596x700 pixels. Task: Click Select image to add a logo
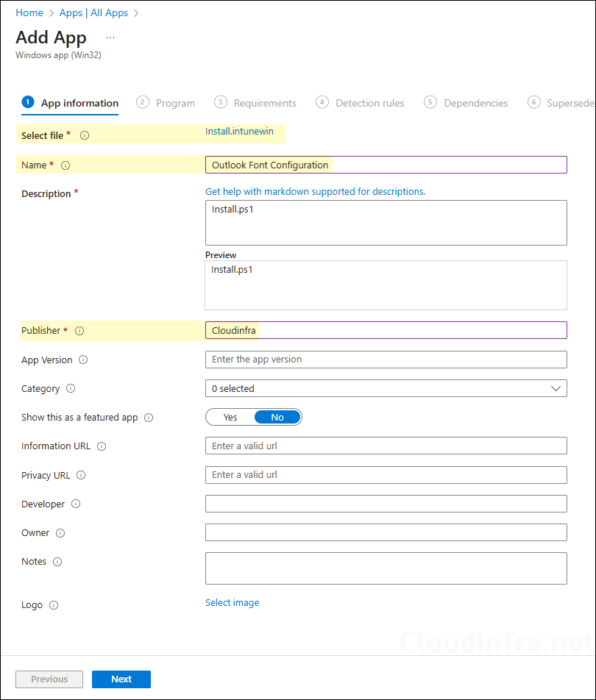232,602
